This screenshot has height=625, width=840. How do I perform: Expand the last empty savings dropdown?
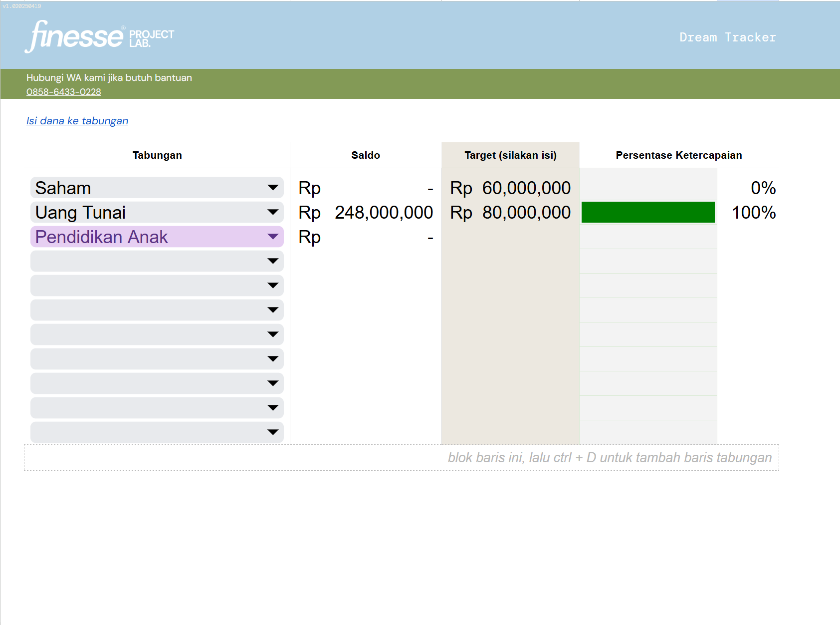click(272, 432)
